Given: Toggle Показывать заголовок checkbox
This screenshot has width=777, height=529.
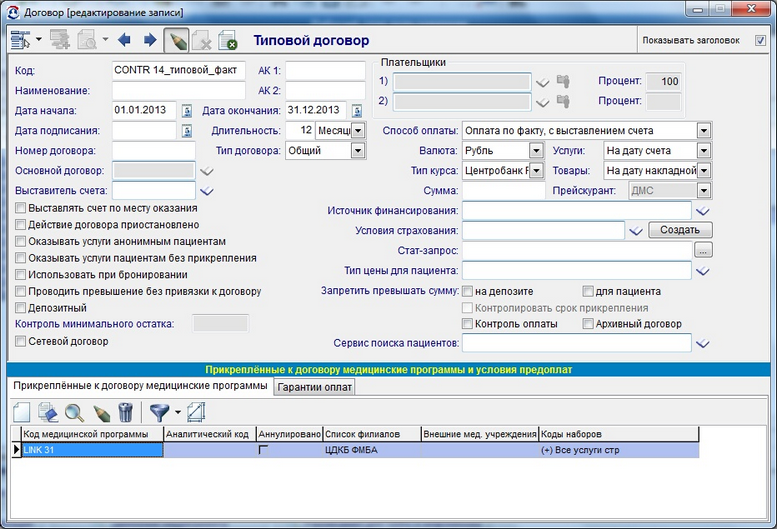Looking at the screenshot, I should 760,41.
